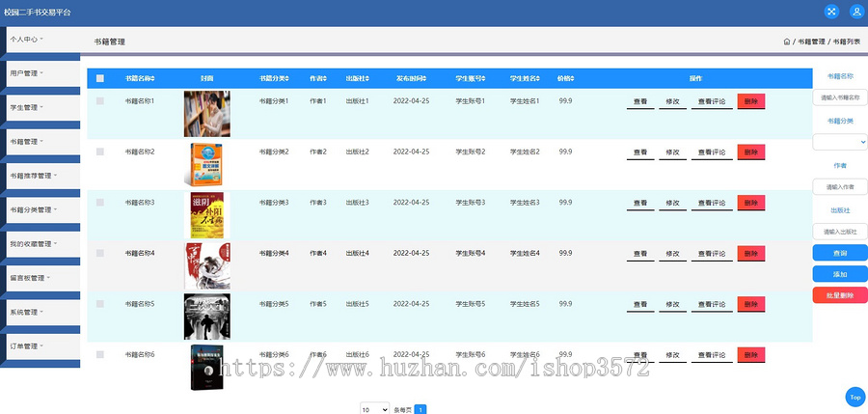Click the home icon in breadcrumb
This screenshot has width=868, height=414.
[x=787, y=41]
